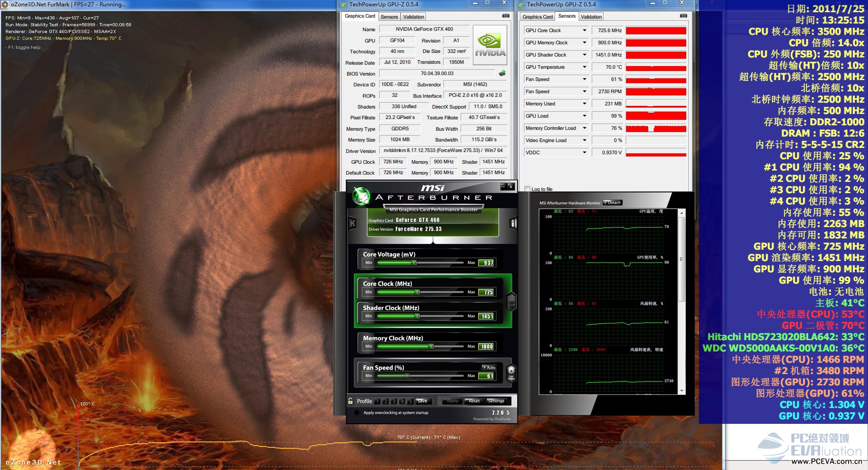868x470 pixels.
Task: Click the FurMark title bar application icon
Action: (x=5, y=5)
